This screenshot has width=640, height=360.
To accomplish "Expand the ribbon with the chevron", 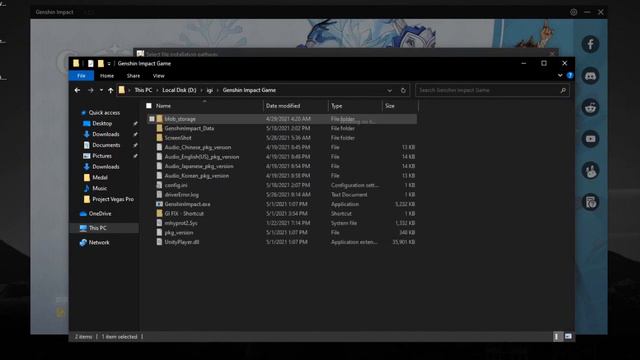I will point(560,76).
